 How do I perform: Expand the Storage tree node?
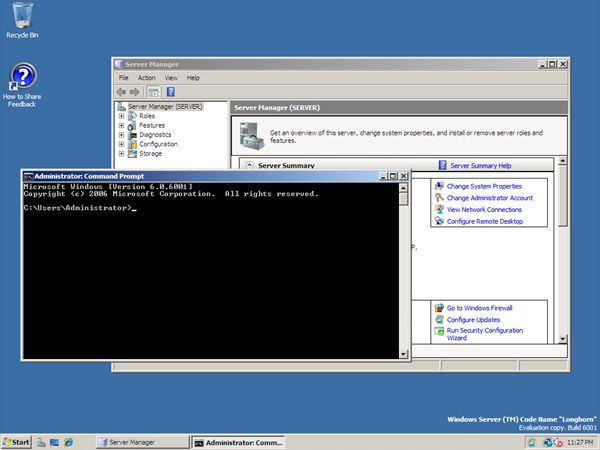pyautogui.click(x=121, y=154)
